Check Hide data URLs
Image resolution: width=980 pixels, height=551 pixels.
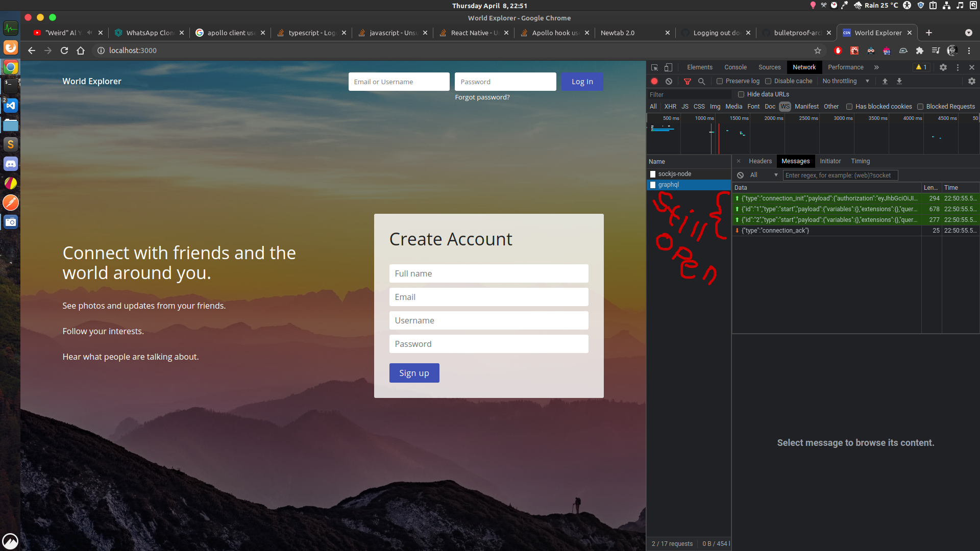point(741,94)
